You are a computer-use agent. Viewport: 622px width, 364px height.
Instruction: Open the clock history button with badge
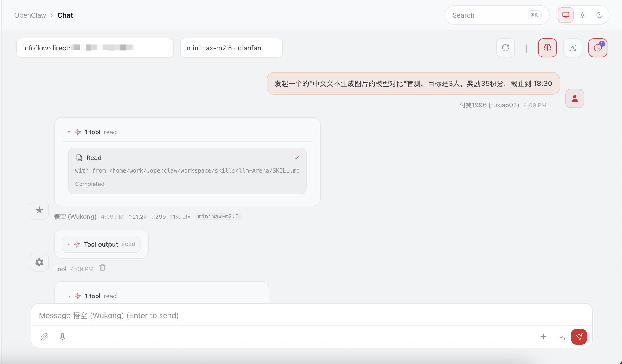[x=598, y=48]
